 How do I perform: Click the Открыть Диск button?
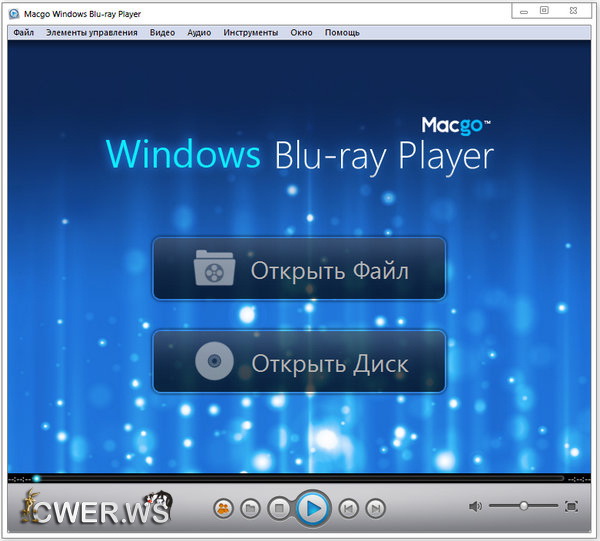pos(299,361)
